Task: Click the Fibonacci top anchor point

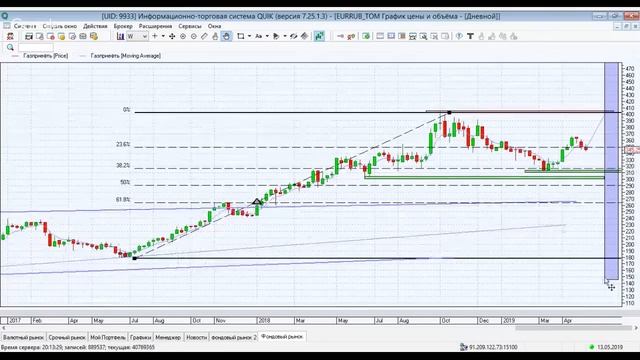Action: (x=449, y=112)
